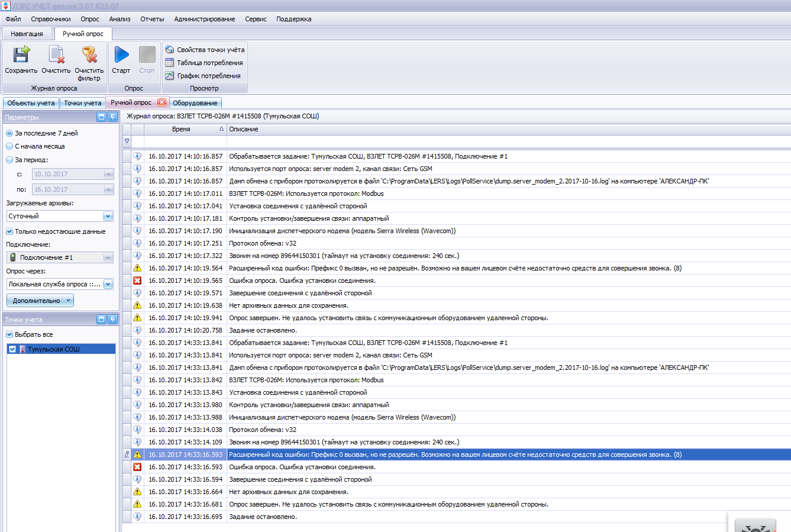Switch to Оборудование tab
Viewport: 791px width, 532px height.
point(195,103)
